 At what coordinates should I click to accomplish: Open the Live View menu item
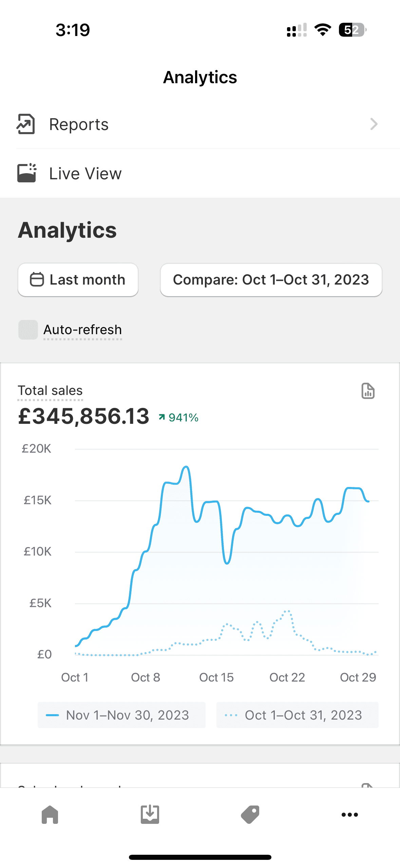[85, 174]
